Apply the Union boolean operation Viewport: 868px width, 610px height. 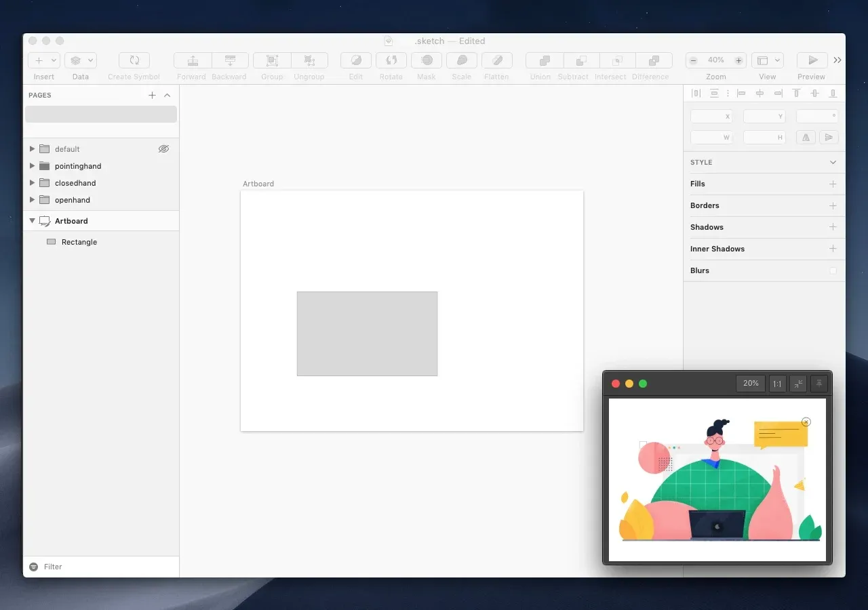tap(545, 60)
